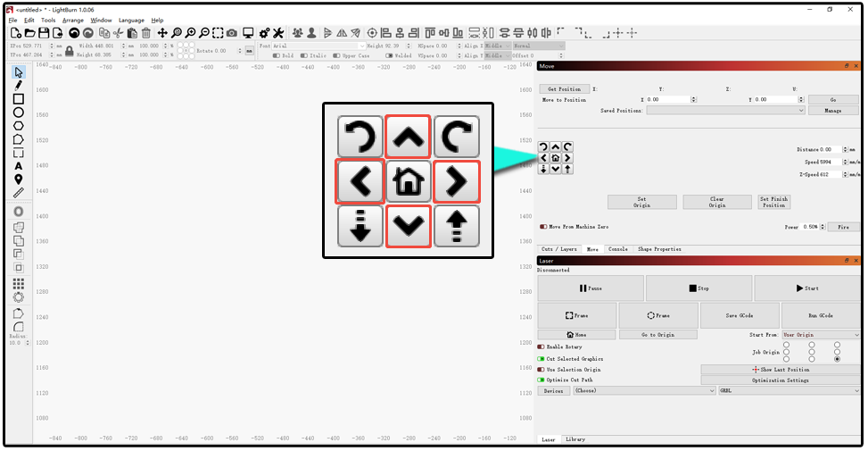The height and width of the screenshot is (451, 868).
Task: Jog laser down in Move panel
Action: (555, 169)
